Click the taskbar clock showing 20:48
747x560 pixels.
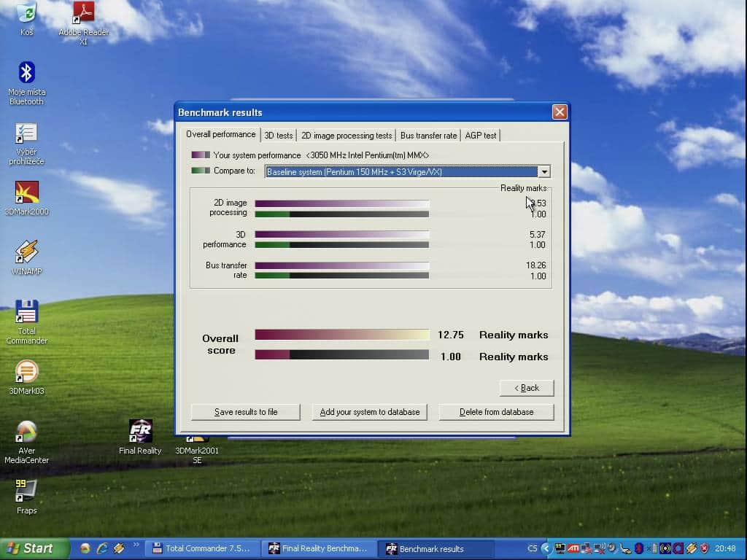pos(725,548)
